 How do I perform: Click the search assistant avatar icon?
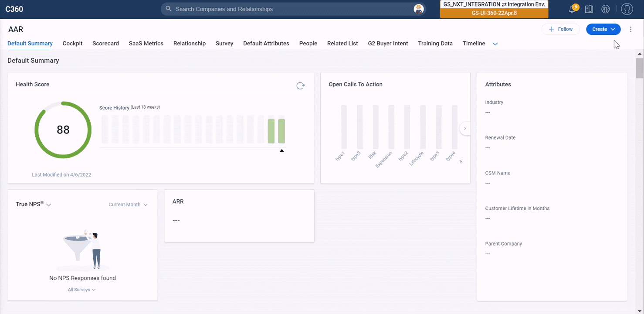419,9
